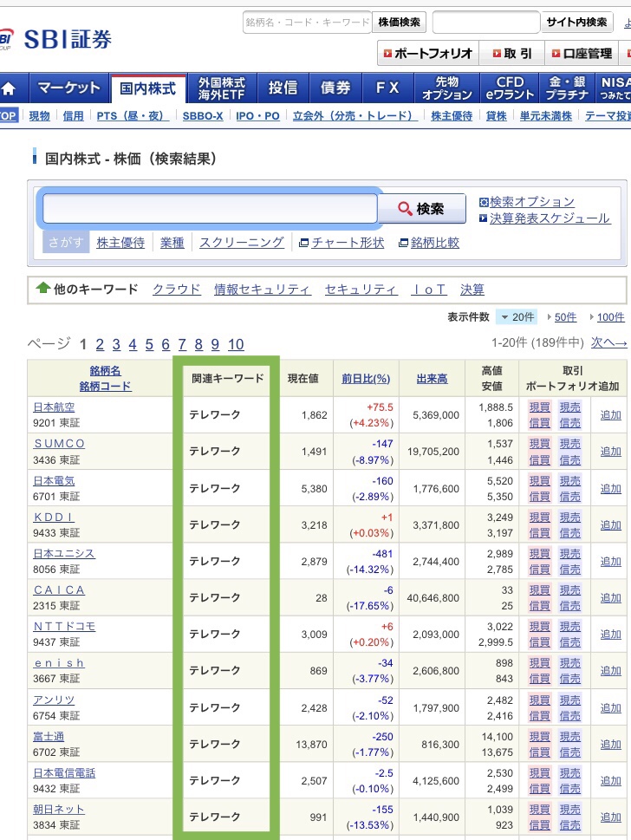Select さがす search tab
The image size is (631, 840).
point(66,243)
